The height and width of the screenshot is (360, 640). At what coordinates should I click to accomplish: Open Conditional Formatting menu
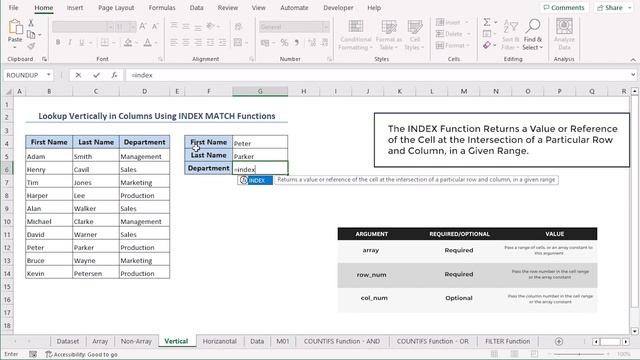coord(356,35)
